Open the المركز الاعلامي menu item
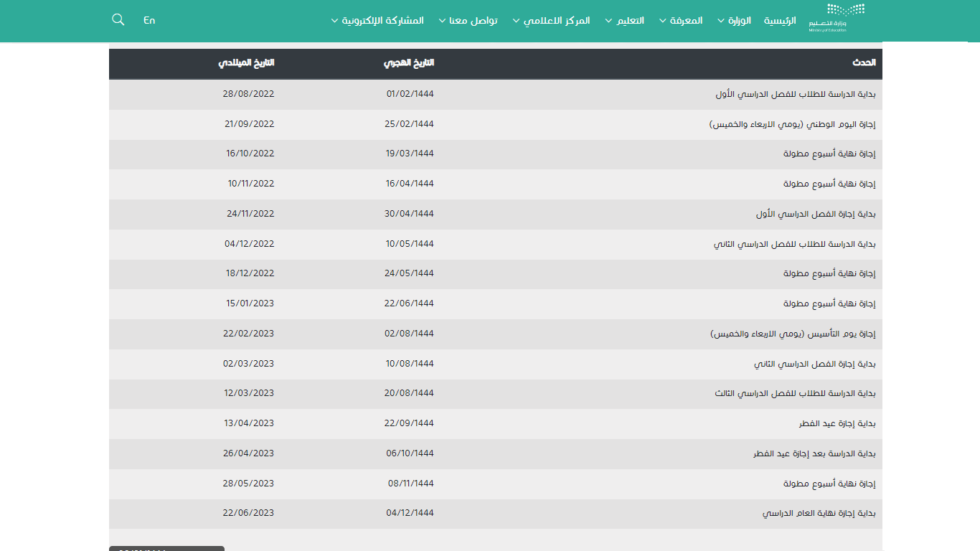The height and width of the screenshot is (551, 980). [x=557, y=21]
